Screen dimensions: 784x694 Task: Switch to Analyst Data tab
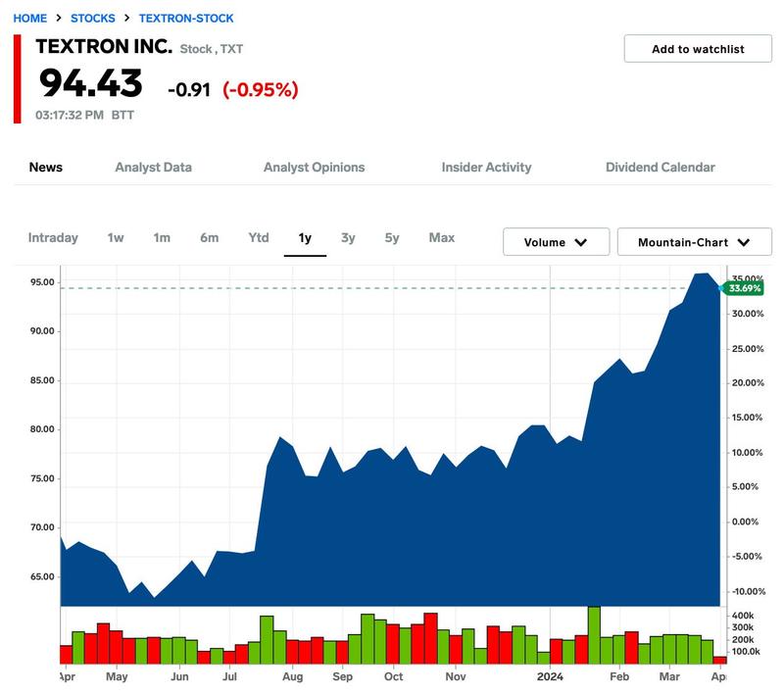pos(154,167)
